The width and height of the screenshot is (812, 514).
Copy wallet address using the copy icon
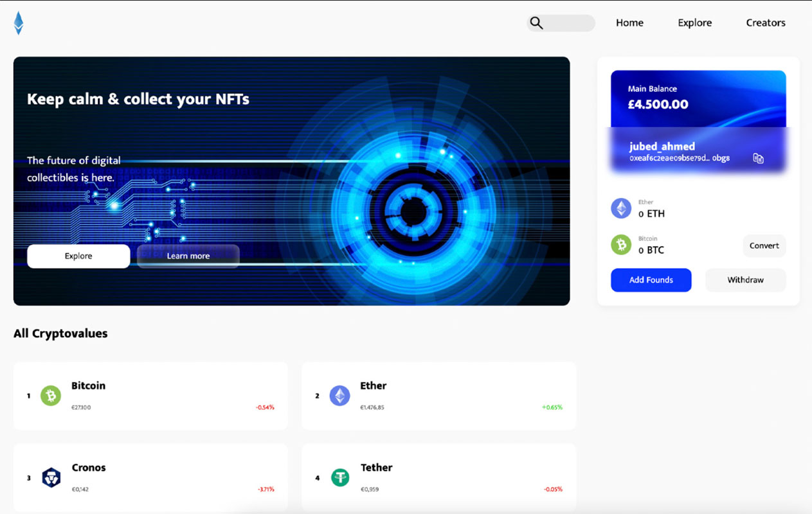[x=758, y=158]
